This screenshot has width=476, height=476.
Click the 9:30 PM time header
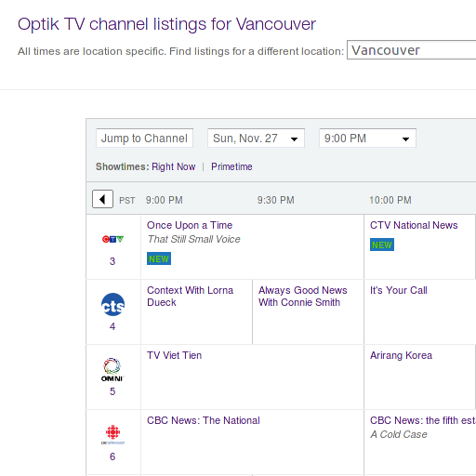(x=275, y=200)
